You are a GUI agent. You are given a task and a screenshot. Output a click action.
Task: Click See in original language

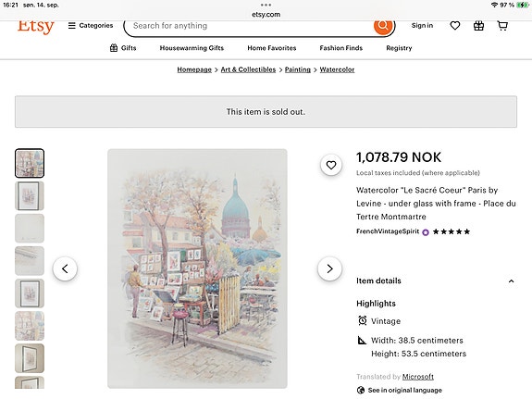404,390
